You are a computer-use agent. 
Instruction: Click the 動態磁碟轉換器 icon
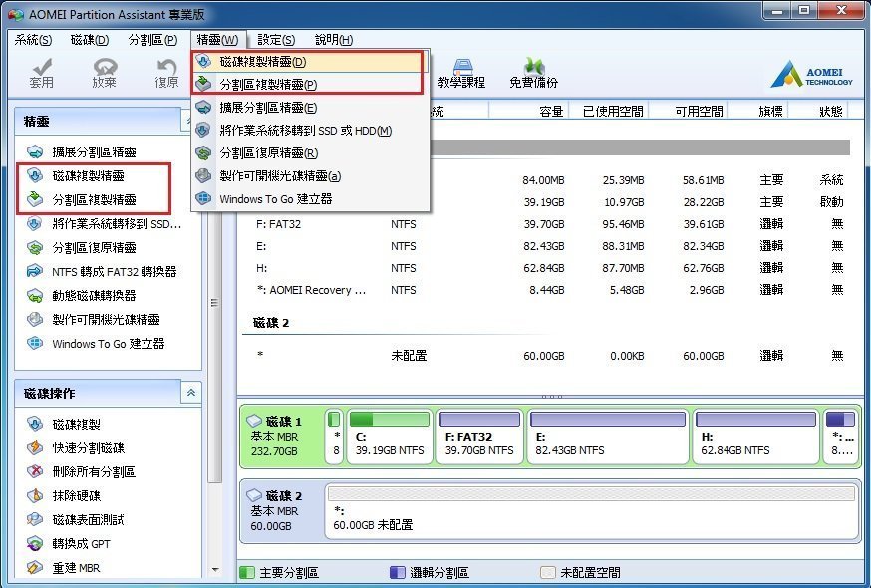click(35, 295)
